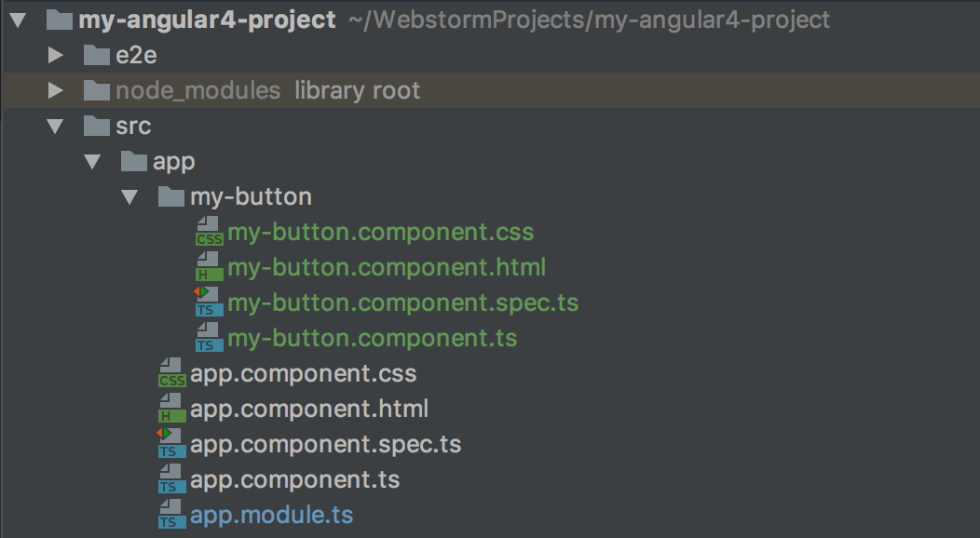Collapse the app folder arrow
This screenshot has height=538, width=980.
(x=92, y=162)
